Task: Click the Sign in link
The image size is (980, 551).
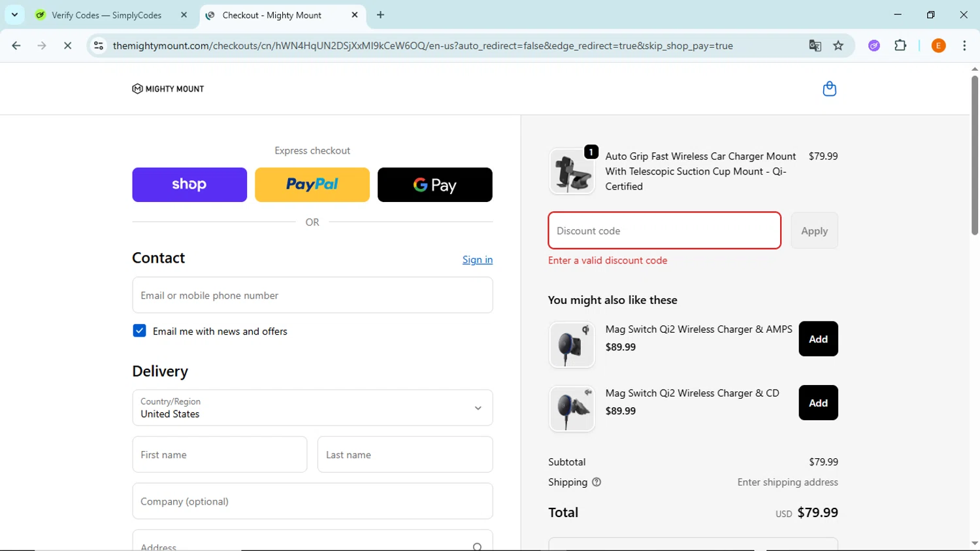Action: tap(478, 259)
